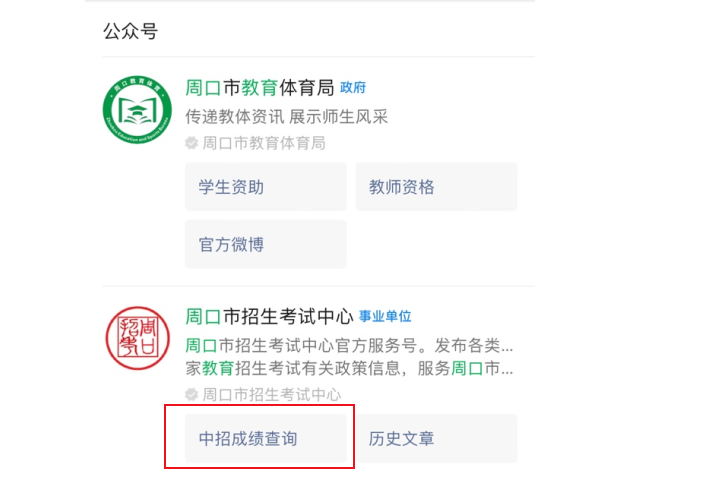Image resolution: width=718 pixels, height=480 pixels.
Task: Open the 周口市招生考试中心 account title
Action: point(269,317)
